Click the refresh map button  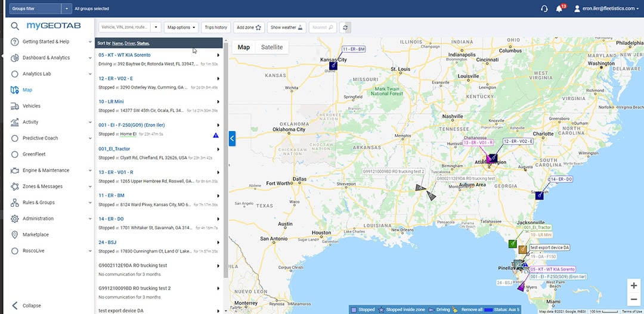[x=346, y=27]
